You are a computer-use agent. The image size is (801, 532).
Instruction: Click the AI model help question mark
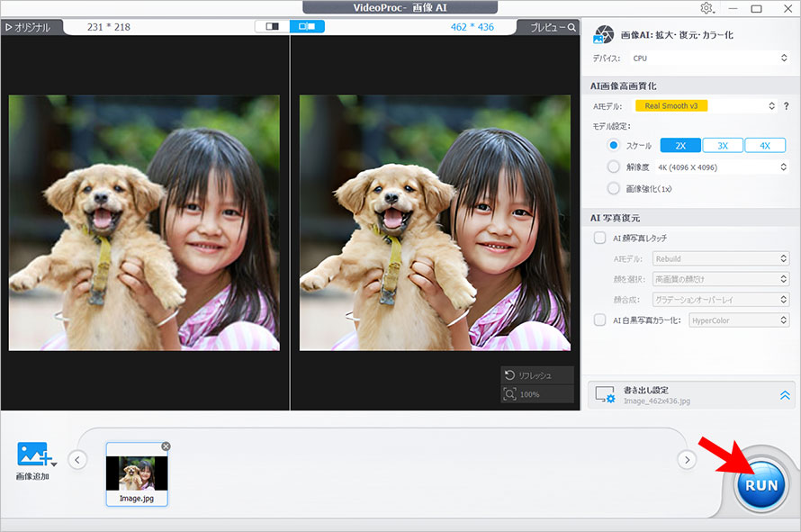(787, 106)
